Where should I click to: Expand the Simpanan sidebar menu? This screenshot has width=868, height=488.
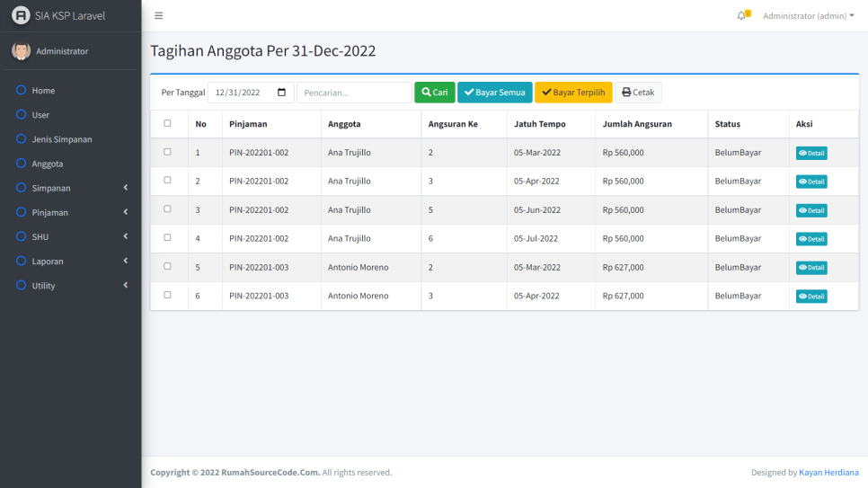(70, 188)
